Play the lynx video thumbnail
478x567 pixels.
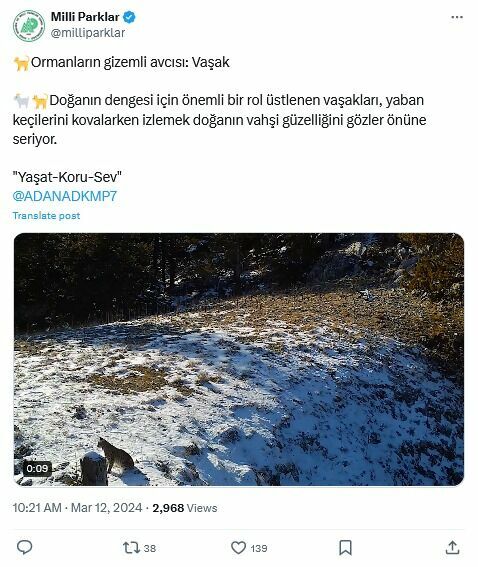point(239,359)
